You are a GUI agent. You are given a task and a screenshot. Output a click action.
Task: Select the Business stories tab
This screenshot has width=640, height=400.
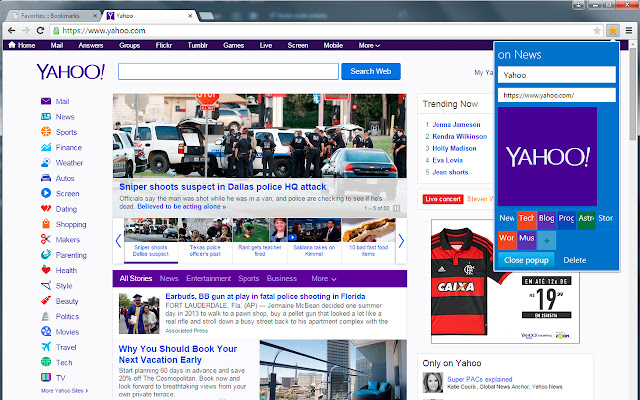pos(282,278)
